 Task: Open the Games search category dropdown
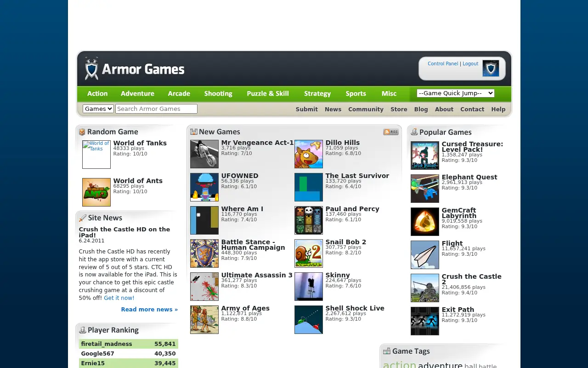pos(98,109)
